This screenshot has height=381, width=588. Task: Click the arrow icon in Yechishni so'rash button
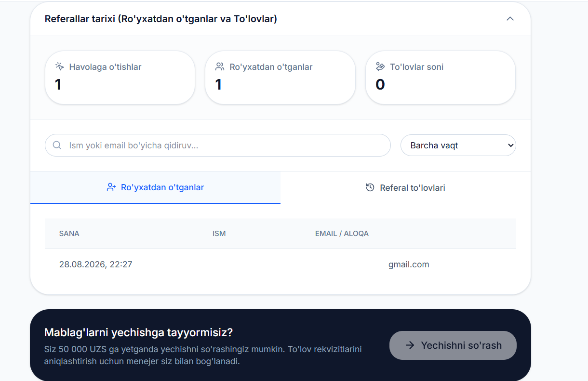pyautogui.click(x=410, y=345)
